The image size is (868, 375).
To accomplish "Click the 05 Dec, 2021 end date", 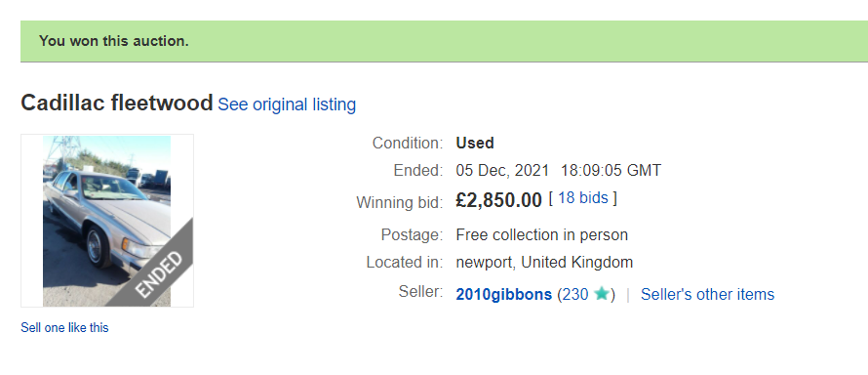I will [502, 170].
